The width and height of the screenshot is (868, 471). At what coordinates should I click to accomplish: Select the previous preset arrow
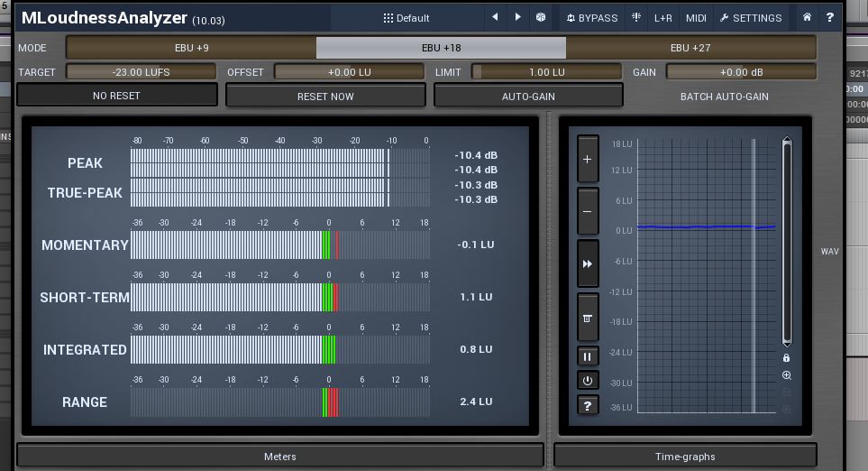coord(495,17)
